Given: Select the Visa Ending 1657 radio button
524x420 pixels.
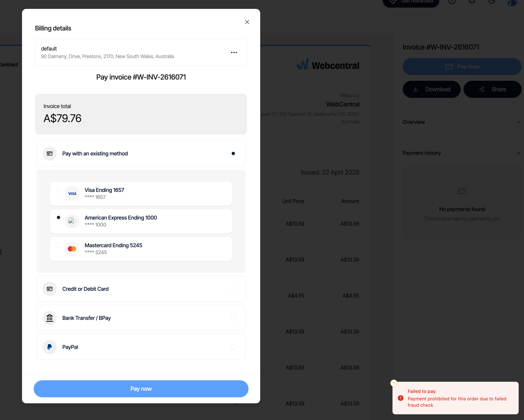Looking at the screenshot, I should pyautogui.click(x=58, y=190).
